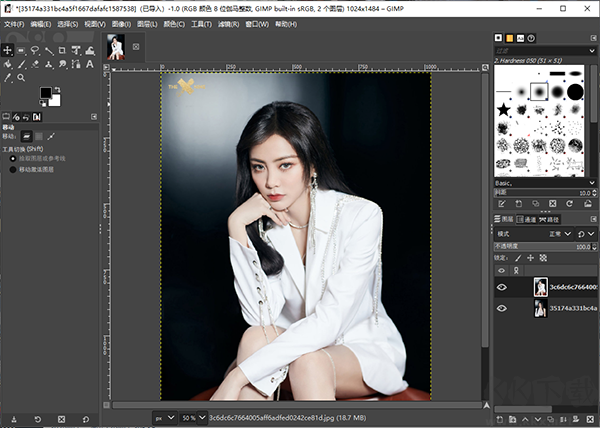The height and width of the screenshot is (428, 600).
Task: Select the '移动激活图层' radio option
Action: coord(13,169)
